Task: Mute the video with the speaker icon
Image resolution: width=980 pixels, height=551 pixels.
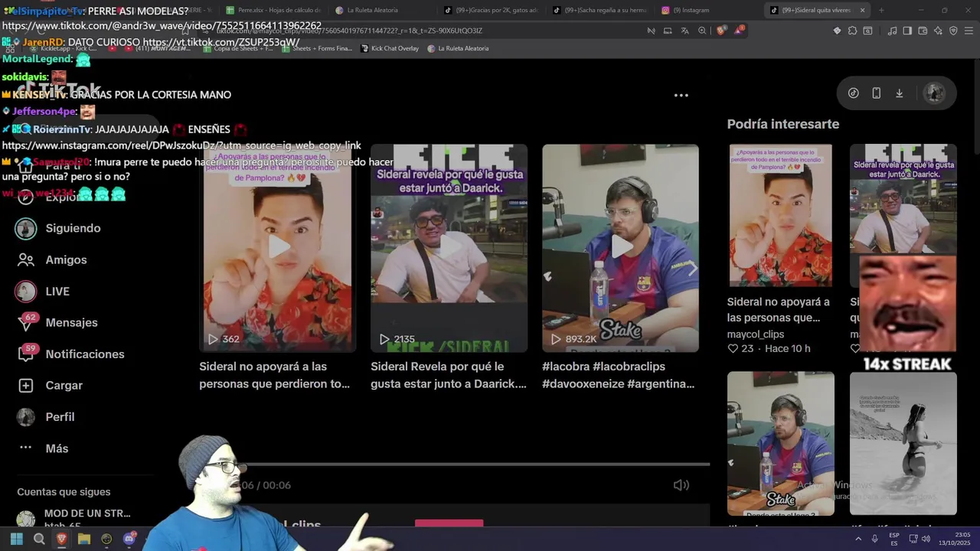Action: click(x=681, y=485)
